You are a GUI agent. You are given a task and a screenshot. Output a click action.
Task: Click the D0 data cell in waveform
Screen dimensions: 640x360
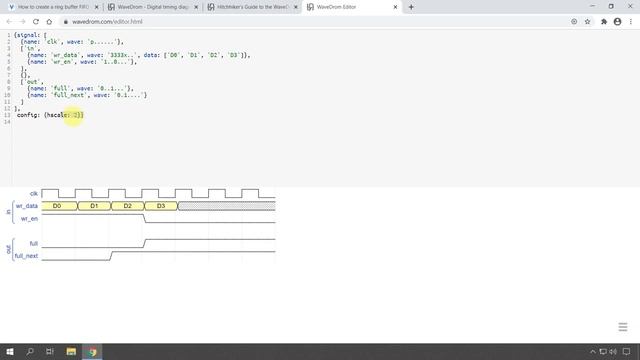pyautogui.click(x=59, y=206)
